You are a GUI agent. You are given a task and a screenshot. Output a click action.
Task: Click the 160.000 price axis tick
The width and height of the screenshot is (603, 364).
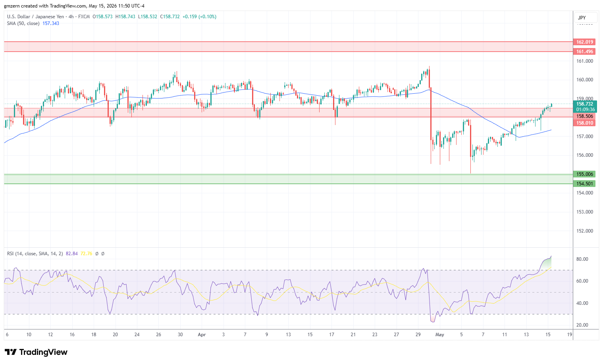pyautogui.click(x=585, y=80)
